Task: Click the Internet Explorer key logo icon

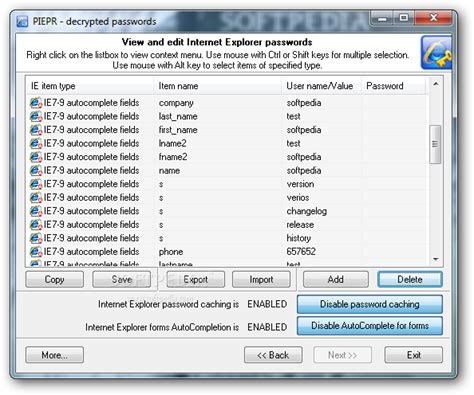Action: click(x=436, y=53)
